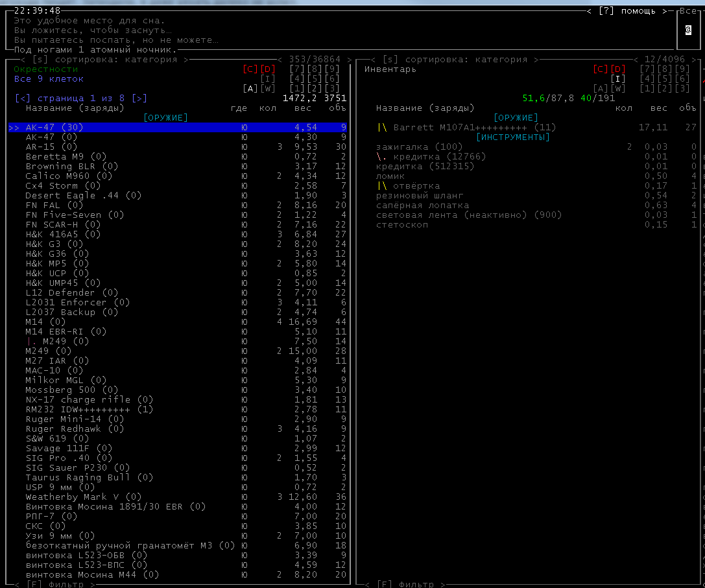Click the @ player symbol in minimap
This screenshot has height=588, width=705.
[x=688, y=30]
